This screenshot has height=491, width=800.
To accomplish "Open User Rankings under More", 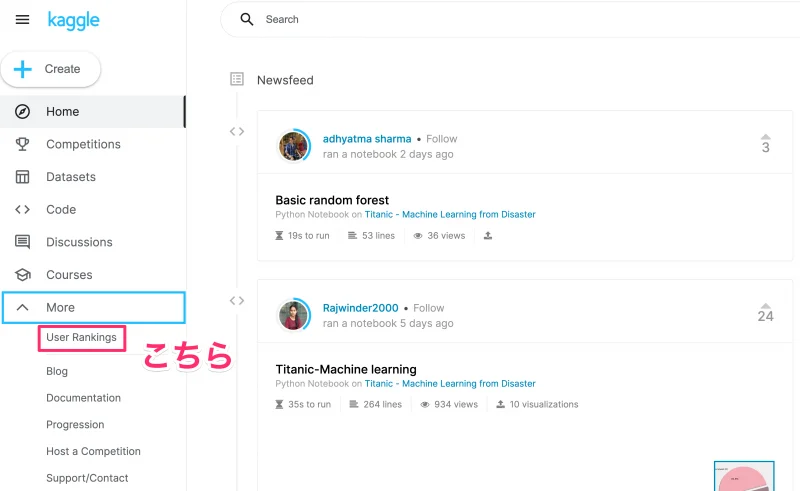I will pos(82,337).
